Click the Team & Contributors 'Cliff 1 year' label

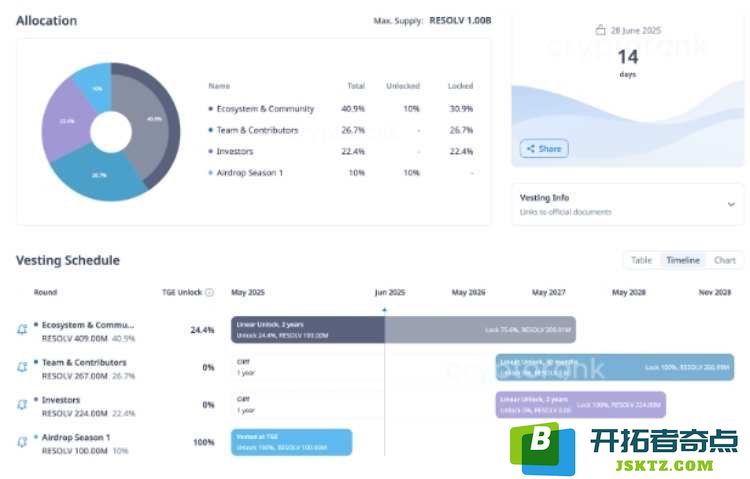point(246,367)
